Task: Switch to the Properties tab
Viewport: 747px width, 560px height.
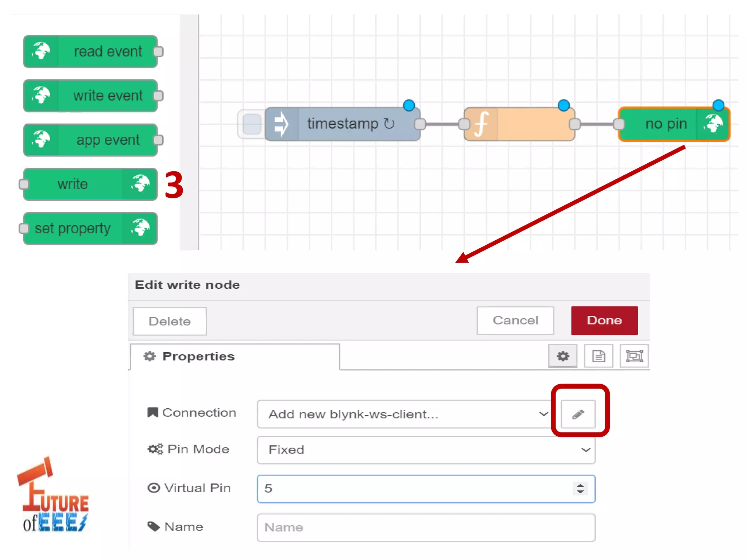Action: pyautogui.click(x=198, y=356)
